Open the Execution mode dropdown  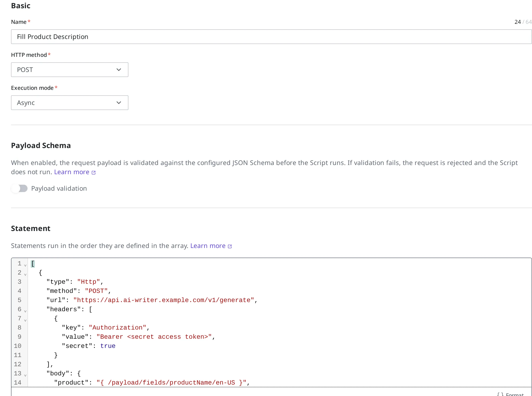[x=69, y=103]
